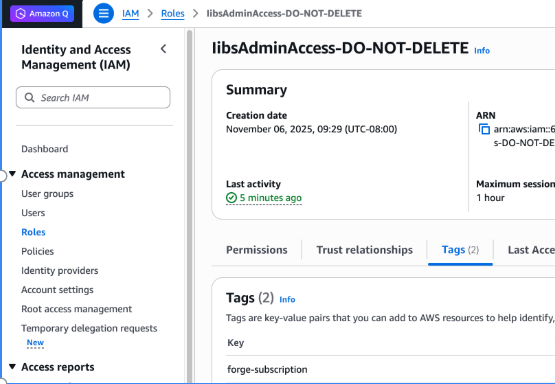Click the creation date value text
Image resolution: width=555 pixels, height=384 pixels.
[311, 129]
